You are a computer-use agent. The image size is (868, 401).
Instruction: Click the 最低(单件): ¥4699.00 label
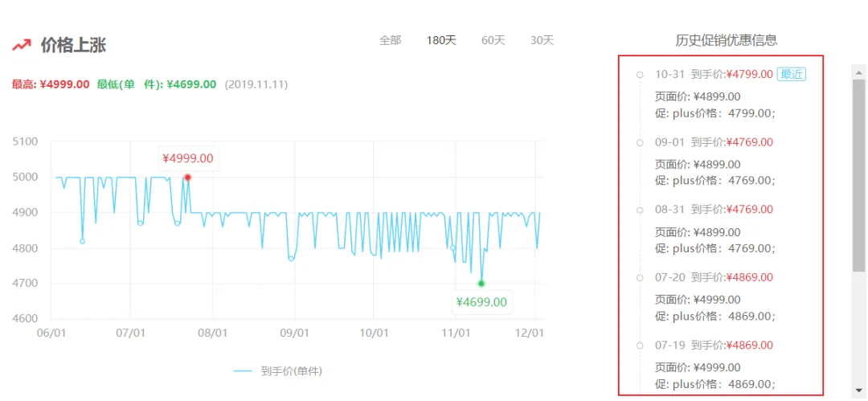coord(157,84)
